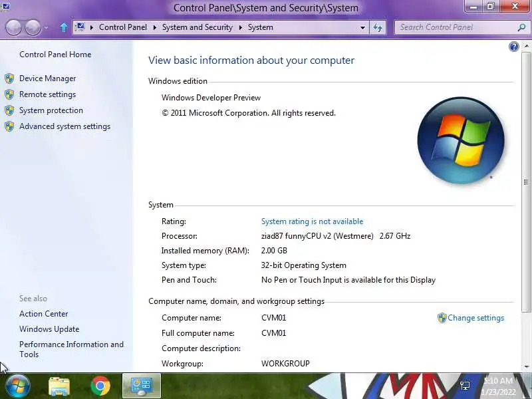
Task: Click the Change settings link
Action: pos(475,318)
